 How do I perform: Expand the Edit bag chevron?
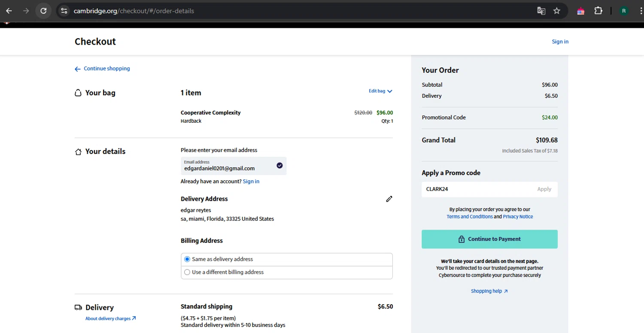(390, 91)
